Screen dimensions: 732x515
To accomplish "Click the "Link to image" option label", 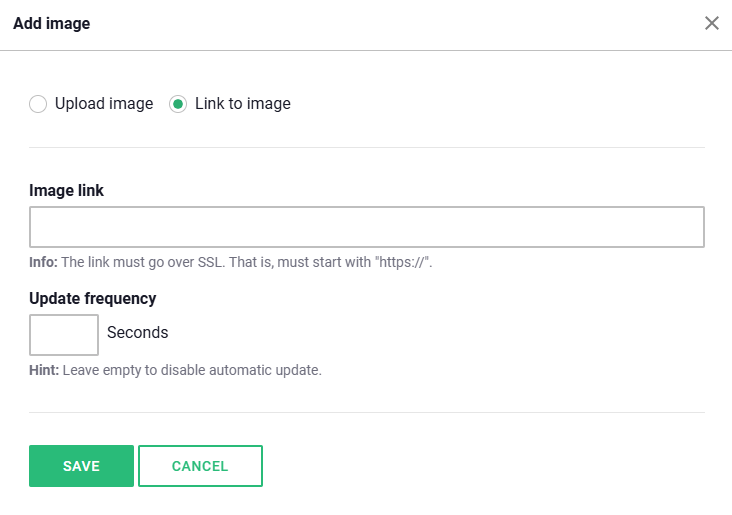I will click(243, 104).
